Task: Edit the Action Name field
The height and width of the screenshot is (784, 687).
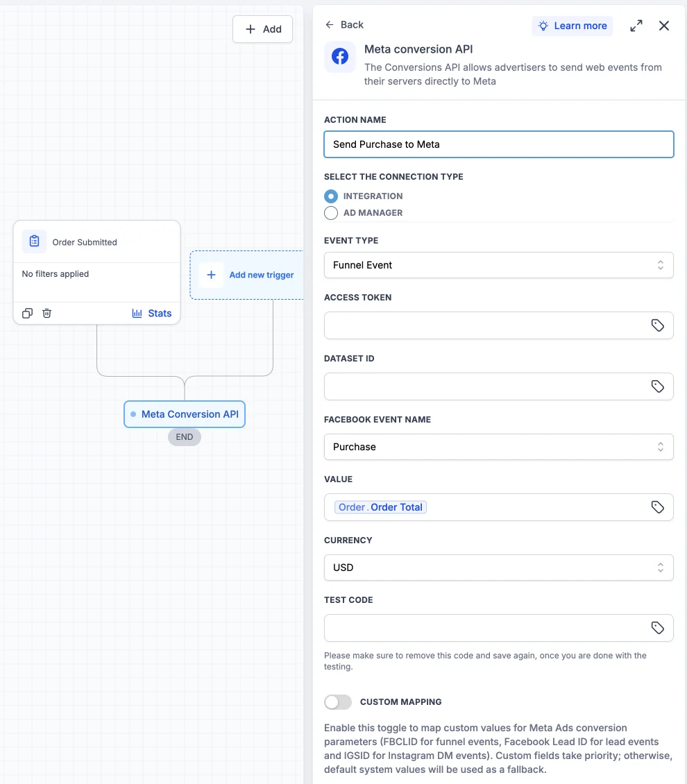Action: 498,144
